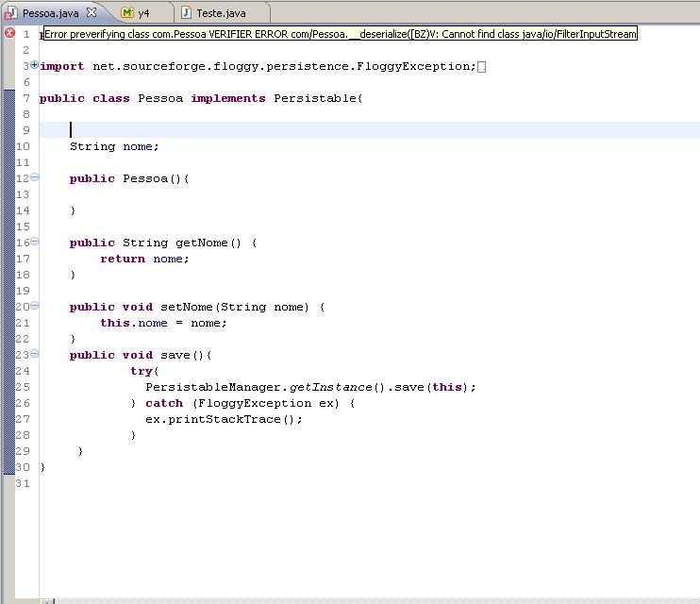Expand the folded import statements
This screenshot has width=700, height=604.
tap(34, 65)
